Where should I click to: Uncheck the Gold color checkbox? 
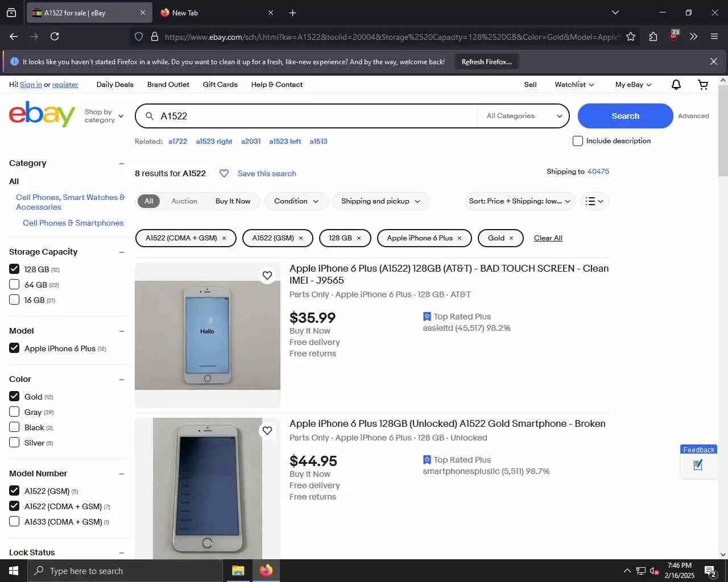point(14,396)
